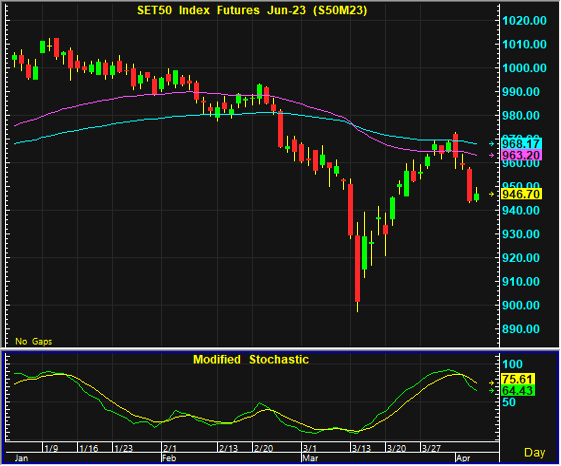The width and height of the screenshot is (561, 466).
Task: Select the 1/9 date marker on time axis
Action: tap(51, 448)
